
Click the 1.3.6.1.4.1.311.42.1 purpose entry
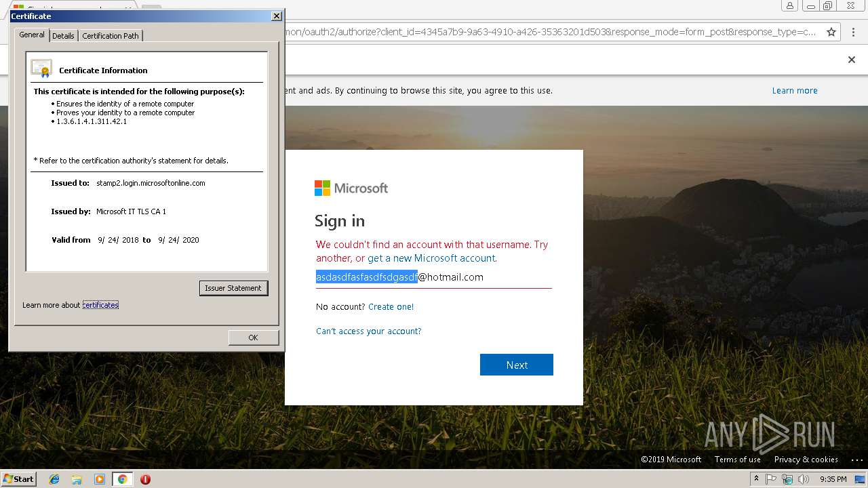pyautogui.click(x=92, y=121)
